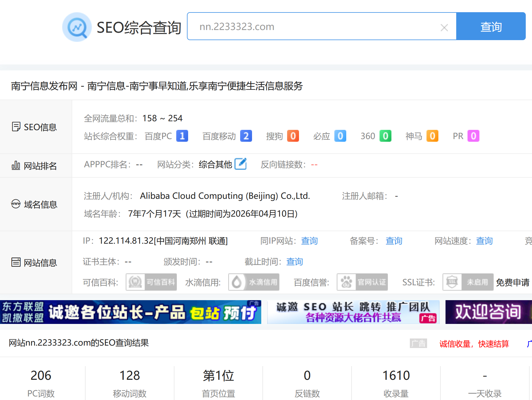Open the 东方联盟 banner advertisement
The height and width of the screenshot is (400, 532).
point(130,312)
